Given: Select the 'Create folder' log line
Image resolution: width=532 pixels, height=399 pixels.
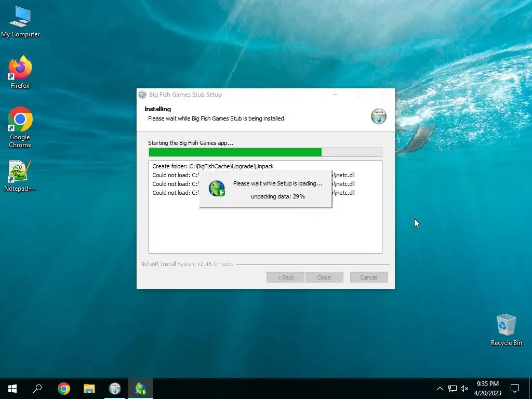Looking at the screenshot, I should click(x=212, y=166).
